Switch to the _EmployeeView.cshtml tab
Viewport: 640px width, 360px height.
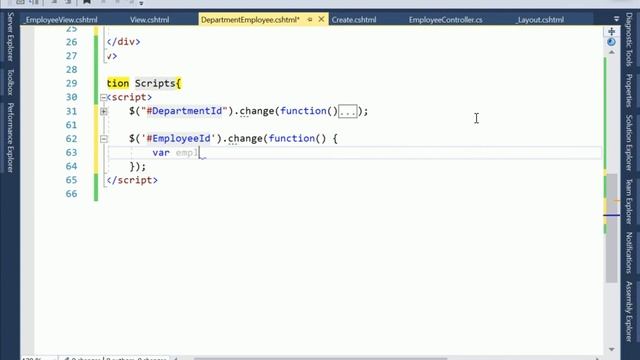point(61,20)
